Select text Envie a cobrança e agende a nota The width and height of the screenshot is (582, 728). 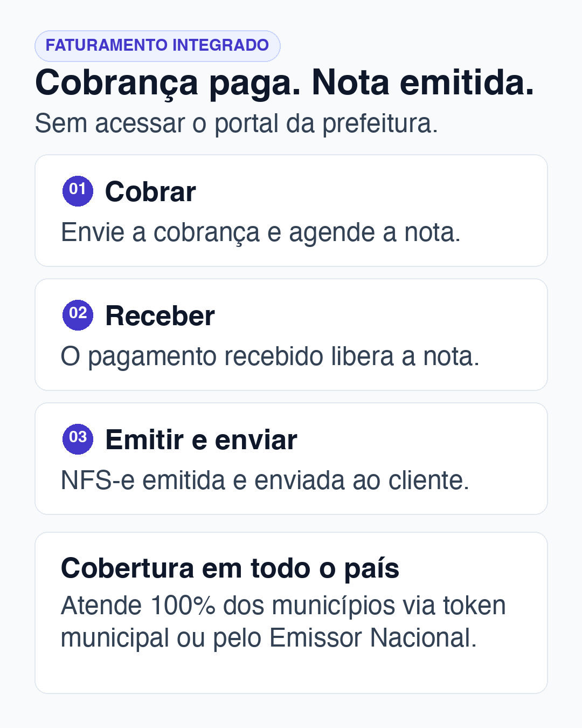(261, 233)
